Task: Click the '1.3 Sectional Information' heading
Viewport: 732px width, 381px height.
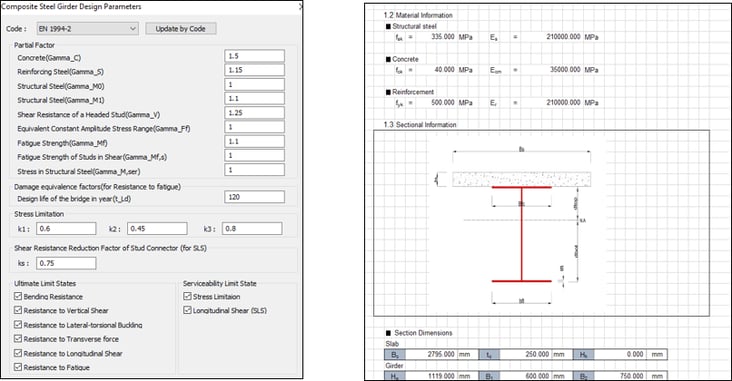Action: click(420, 125)
